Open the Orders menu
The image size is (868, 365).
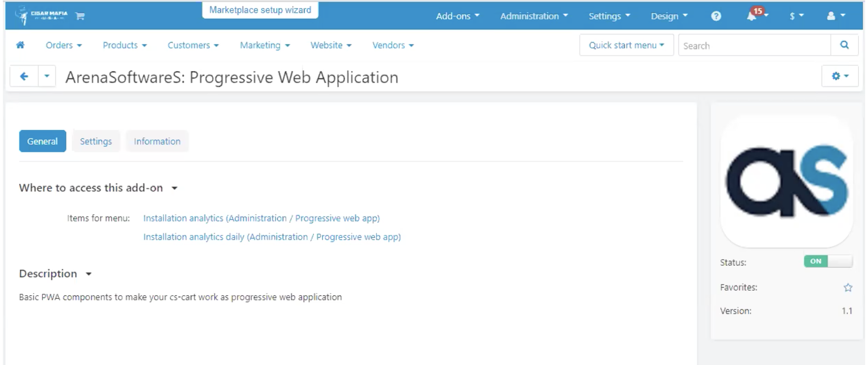[63, 45]
